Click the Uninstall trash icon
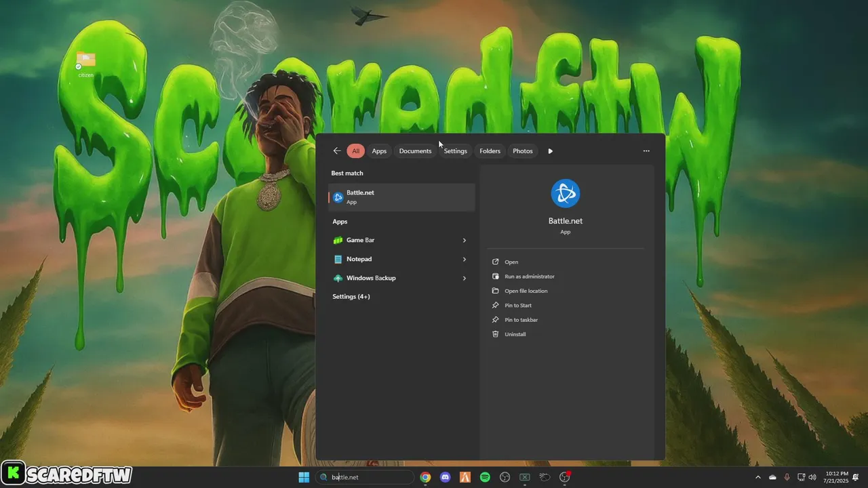The image size is (868, 488). click(495, 334)
